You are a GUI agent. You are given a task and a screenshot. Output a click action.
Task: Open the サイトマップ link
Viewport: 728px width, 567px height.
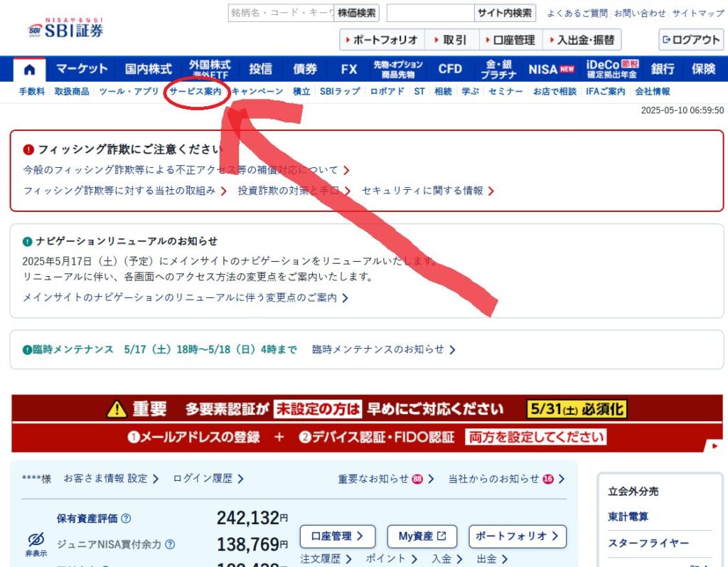click(698, 13)
